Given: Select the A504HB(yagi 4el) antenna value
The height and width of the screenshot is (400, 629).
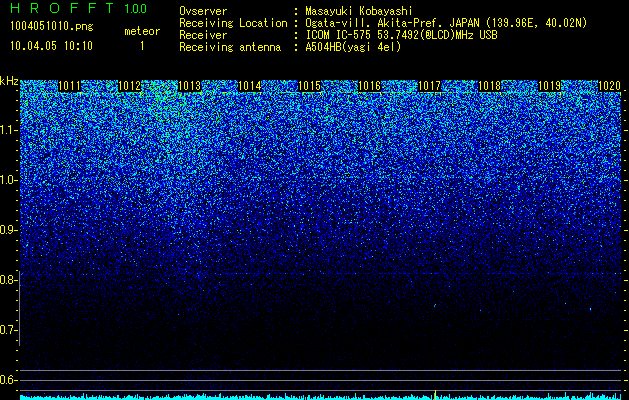Looking at the screenshot, I should coord(353,47).
